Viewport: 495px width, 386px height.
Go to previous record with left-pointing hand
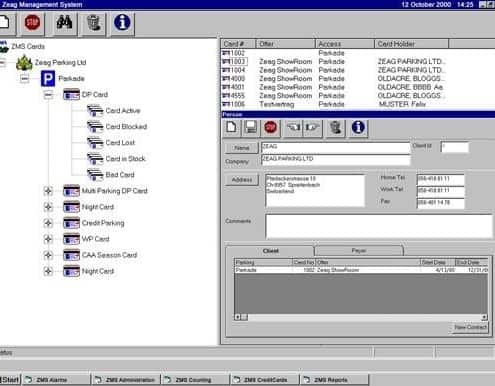pyautogui.click(x=293, y=127)
